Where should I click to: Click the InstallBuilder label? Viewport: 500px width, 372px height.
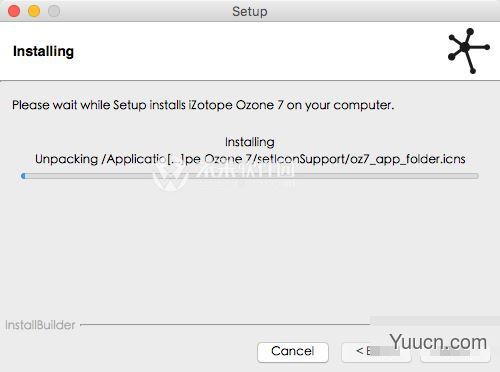[x=40, y=325]
